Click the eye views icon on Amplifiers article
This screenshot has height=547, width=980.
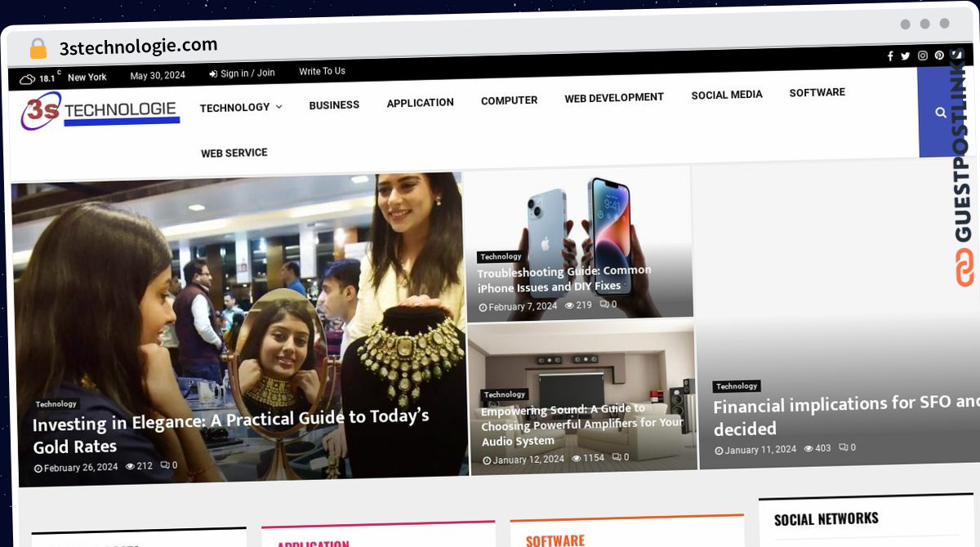point(576,458)
